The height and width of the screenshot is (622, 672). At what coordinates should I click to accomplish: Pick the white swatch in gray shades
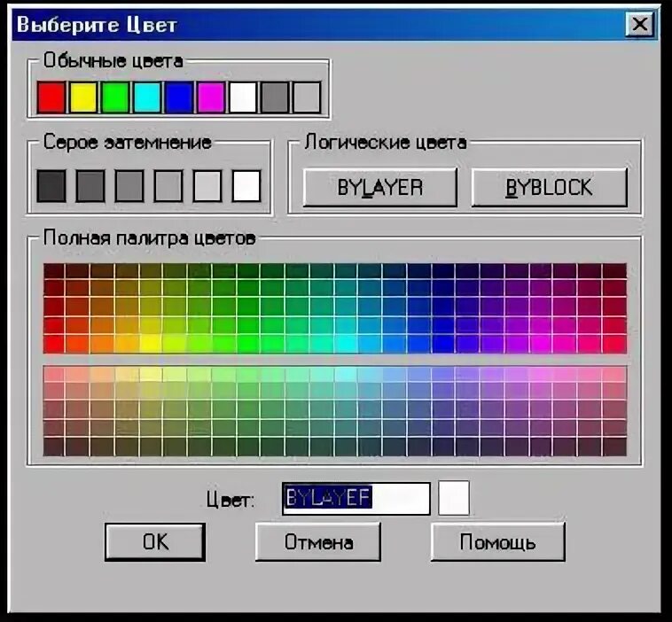(246, 186)
